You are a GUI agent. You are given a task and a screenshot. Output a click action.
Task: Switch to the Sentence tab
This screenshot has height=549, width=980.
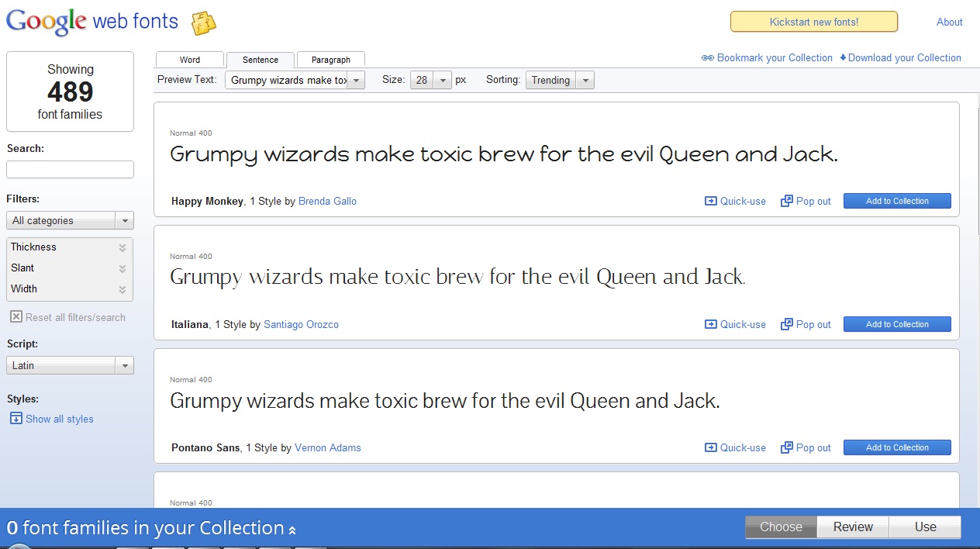pyautogui.click(x=261, y=60)
